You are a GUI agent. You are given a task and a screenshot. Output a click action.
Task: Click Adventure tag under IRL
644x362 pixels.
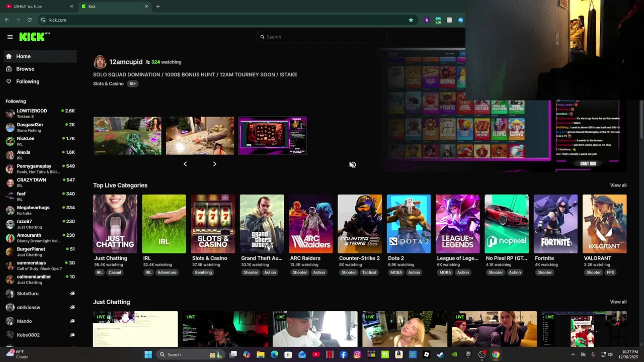[167, 273]
